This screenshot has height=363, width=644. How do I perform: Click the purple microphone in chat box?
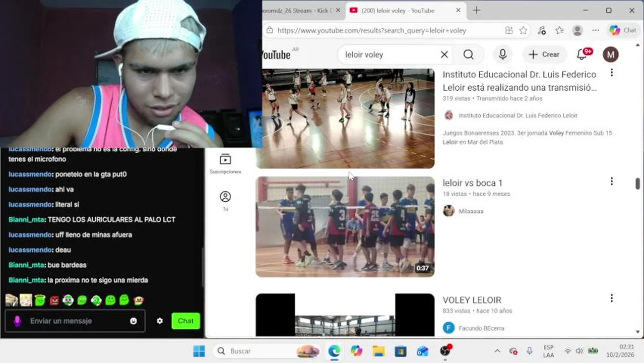pyautogui.click(x=17, y=321)
